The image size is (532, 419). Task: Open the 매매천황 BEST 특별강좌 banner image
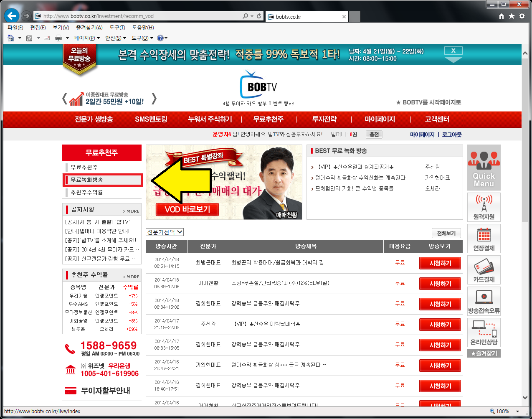tap(224, 182)
